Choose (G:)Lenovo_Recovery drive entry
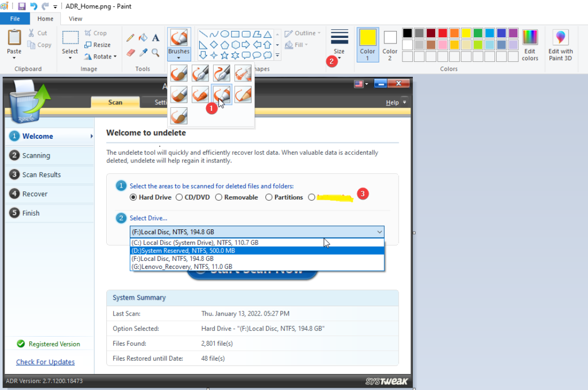Screen dimensions: 588x390 pos(257,267)
